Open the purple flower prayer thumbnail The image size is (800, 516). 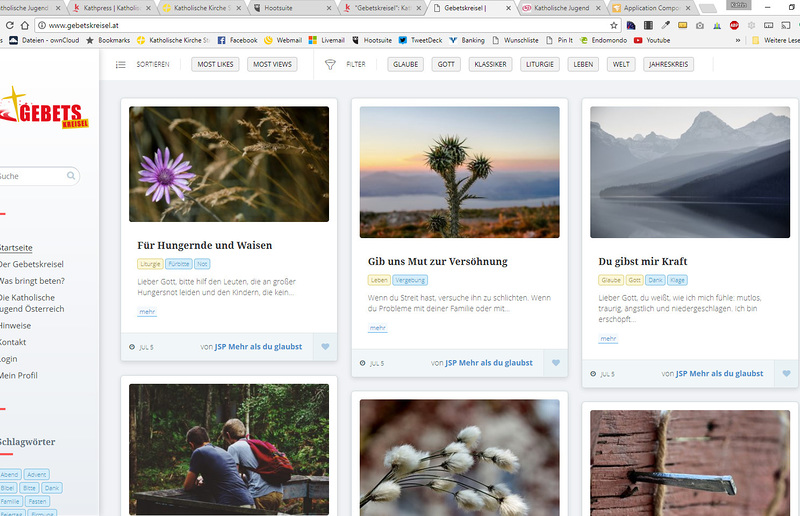(x=229, y=164)
